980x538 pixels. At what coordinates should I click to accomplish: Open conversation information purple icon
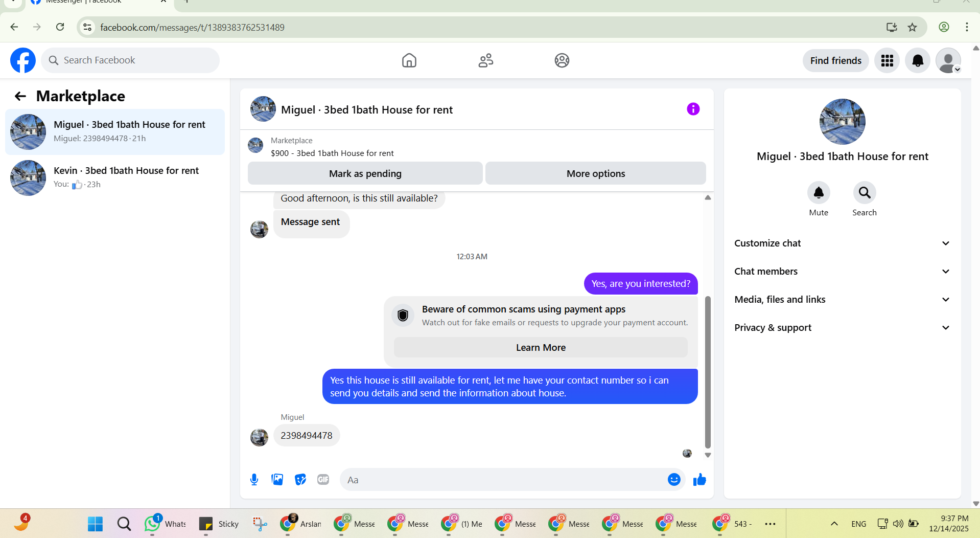(693, 109)
